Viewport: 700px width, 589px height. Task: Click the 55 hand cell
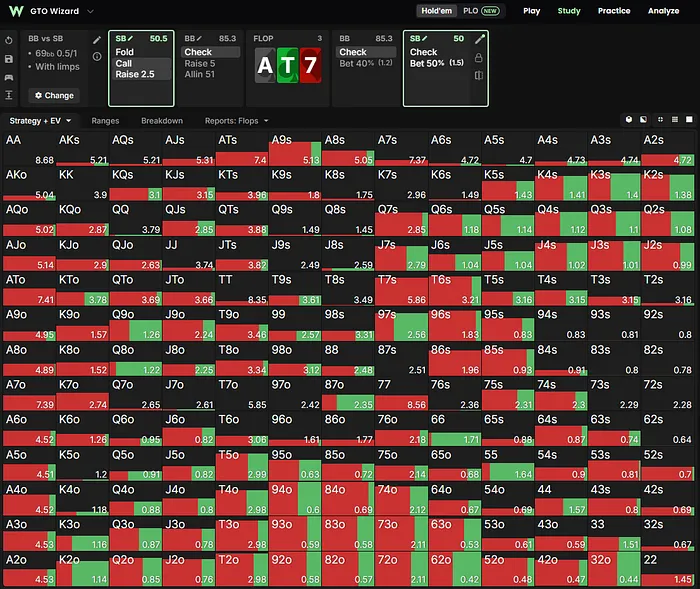click(x=508, y=464)
